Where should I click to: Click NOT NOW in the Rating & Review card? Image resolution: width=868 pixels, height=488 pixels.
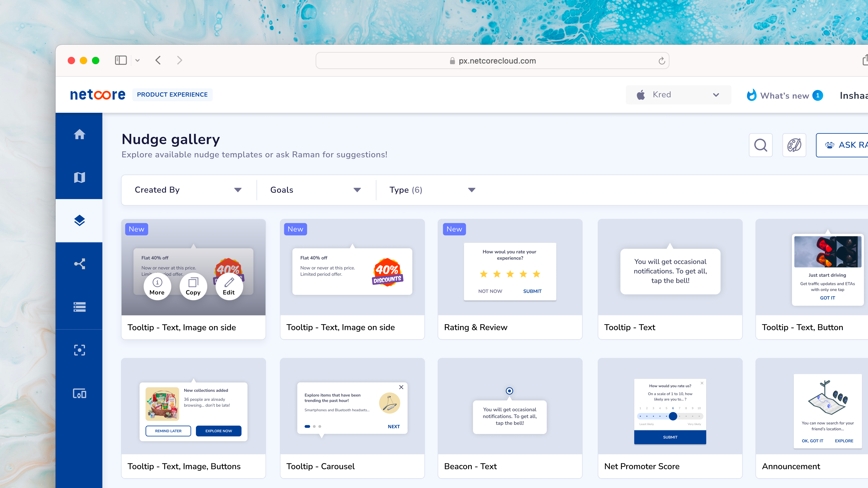point(490,291)
